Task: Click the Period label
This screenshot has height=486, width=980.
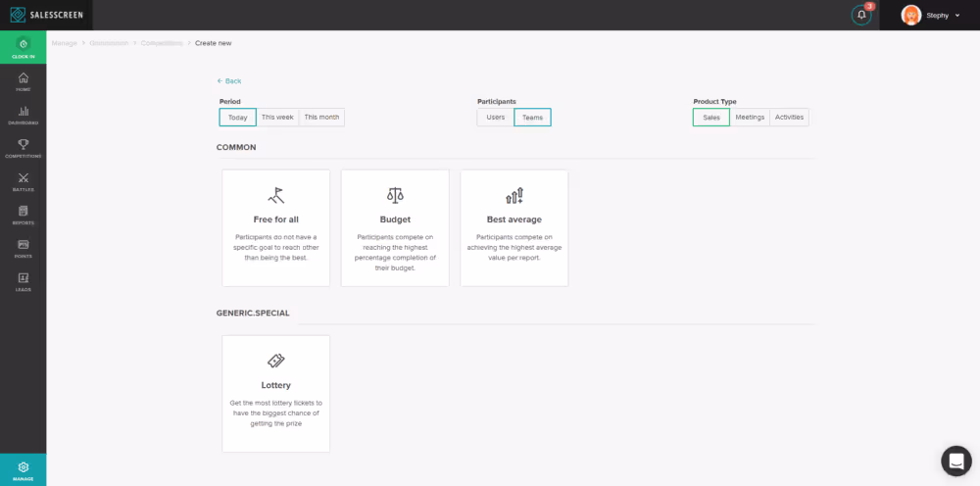Action: click(x=230, y=101)
